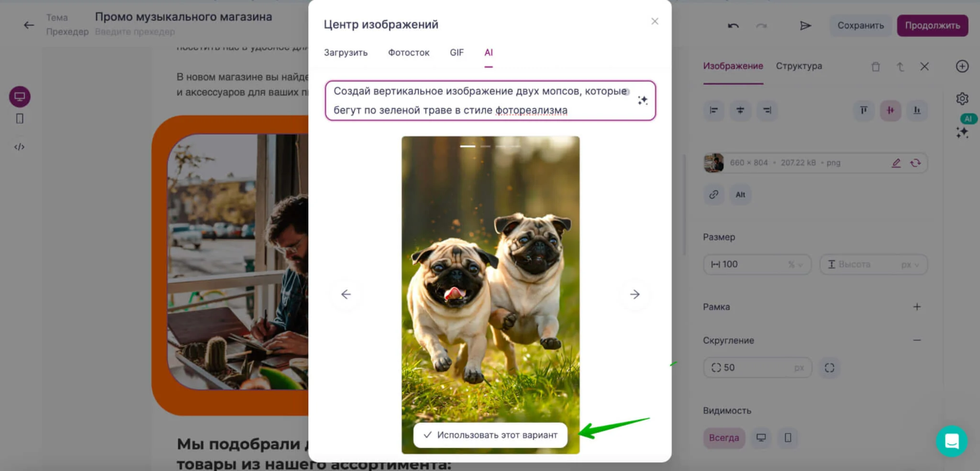The width and height of the screenshot is (980, 471).
Task: Open settings gear in right sidebar
Action: coord(962,99)
